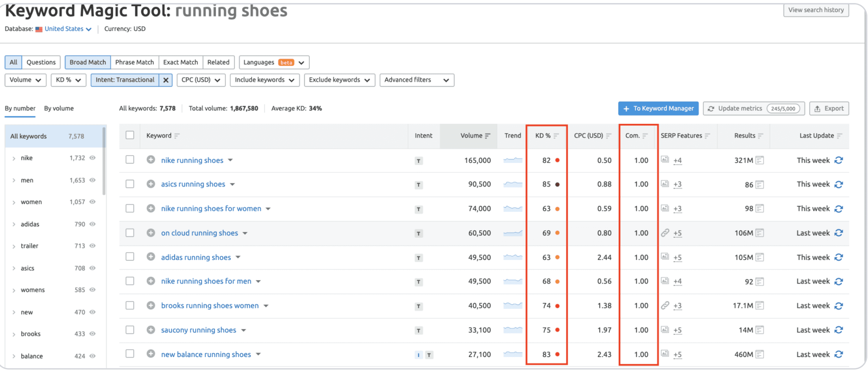868x371 pixels.
Task: Open SERP results icon for on cloud row
Action: click(760, 233)
